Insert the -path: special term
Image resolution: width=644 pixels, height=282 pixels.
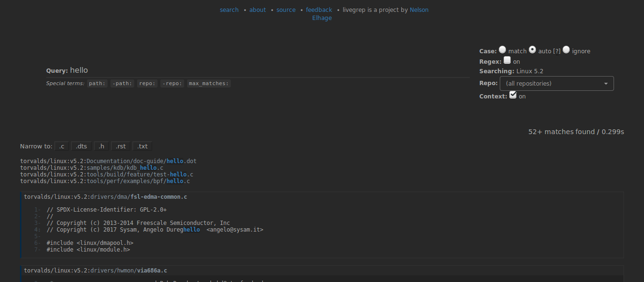pos(122,84)
